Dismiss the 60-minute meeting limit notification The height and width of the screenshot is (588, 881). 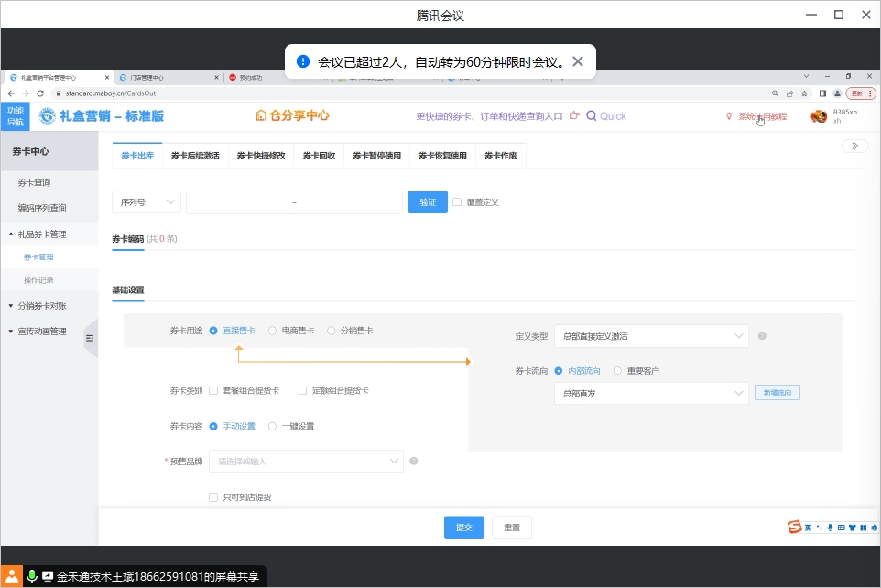click(577, 61)
